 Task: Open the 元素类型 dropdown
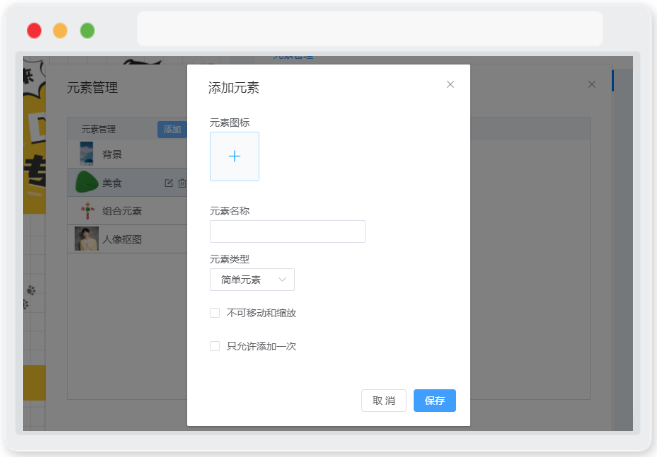tap(252, 279)
